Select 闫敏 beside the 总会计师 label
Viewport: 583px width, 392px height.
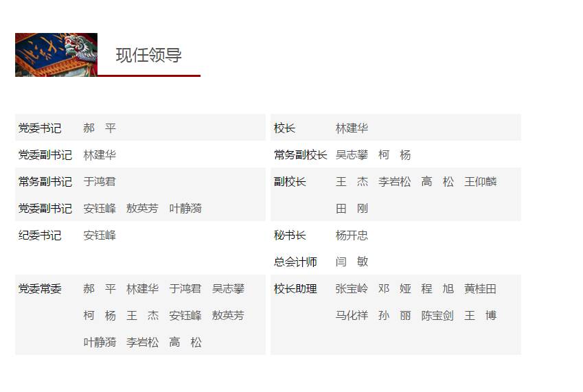352,262
